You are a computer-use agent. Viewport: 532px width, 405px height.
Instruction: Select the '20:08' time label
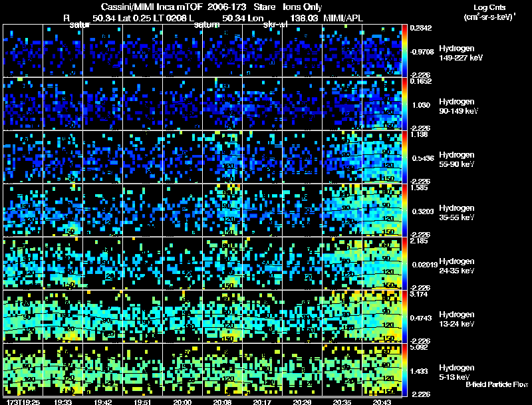[223, 402]
